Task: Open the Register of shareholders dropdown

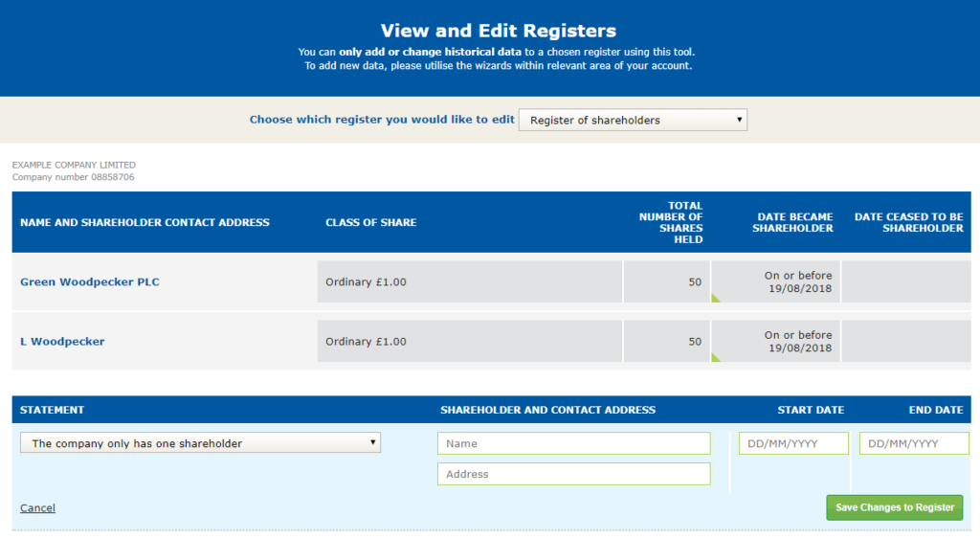Action: tap(633, 120)
